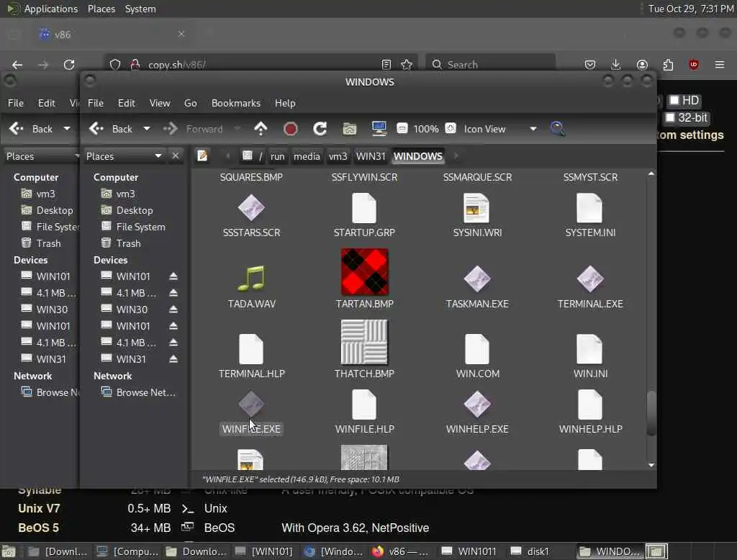Screen dimensions: 737x560
Task: Open Places menu in top panel
Action: click(x=101, y=9)
